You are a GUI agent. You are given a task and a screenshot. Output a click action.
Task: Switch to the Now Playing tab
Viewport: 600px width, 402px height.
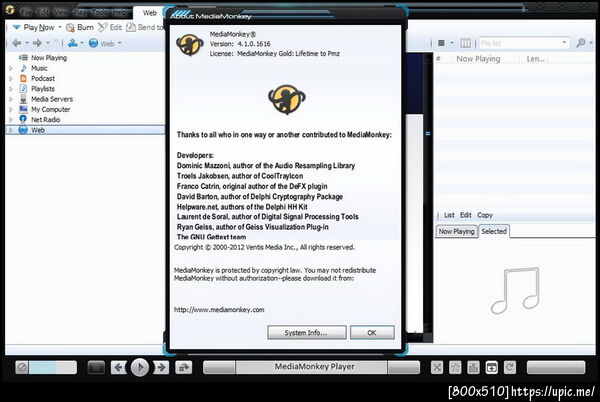click(x=457, y=231)
